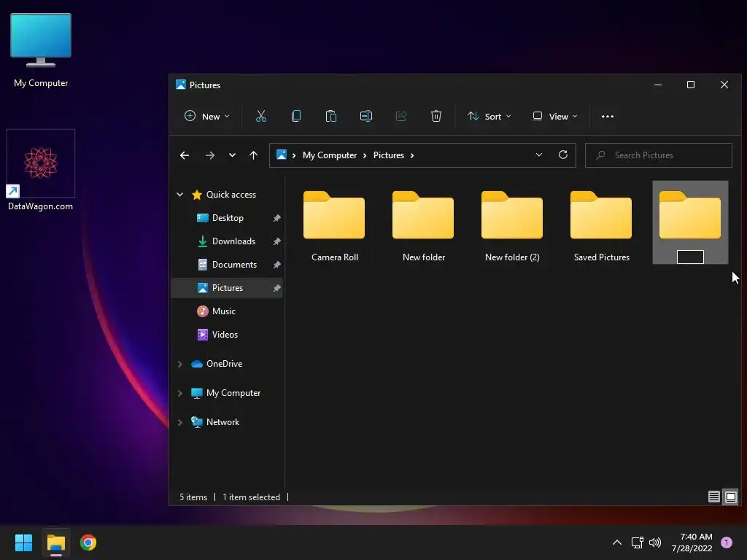
Task: Collapse the Quick access tree
Action: [x=180, y=194]
